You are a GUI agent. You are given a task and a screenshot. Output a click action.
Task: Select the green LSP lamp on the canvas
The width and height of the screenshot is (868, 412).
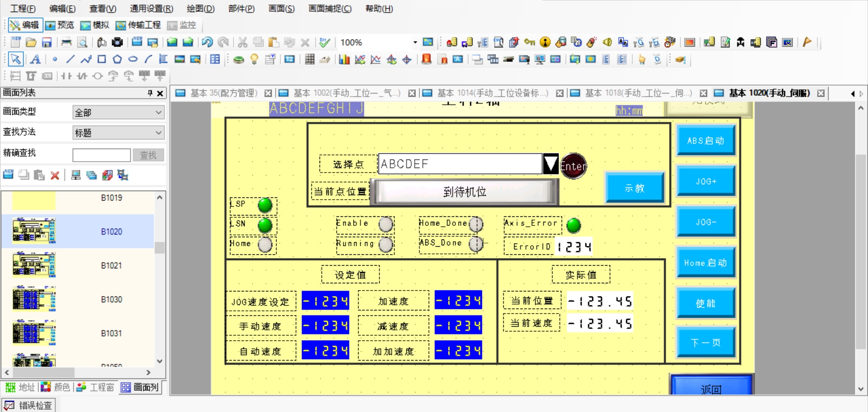(x=265, y=205)
